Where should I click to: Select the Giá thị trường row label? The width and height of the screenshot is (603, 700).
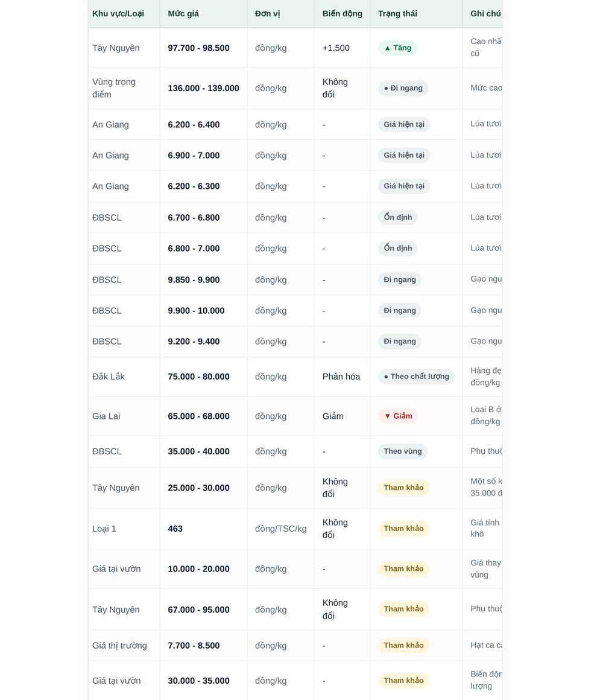(x=119, y=646)
